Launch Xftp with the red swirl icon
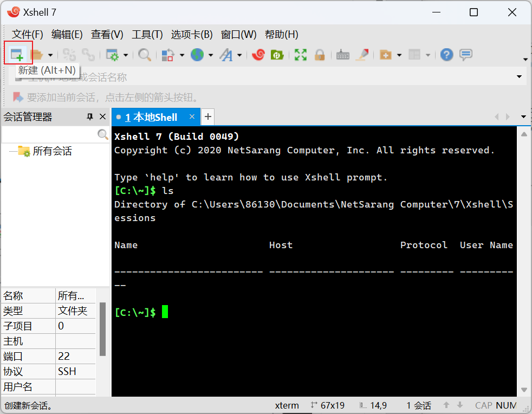532x414 pixels. 258,54
